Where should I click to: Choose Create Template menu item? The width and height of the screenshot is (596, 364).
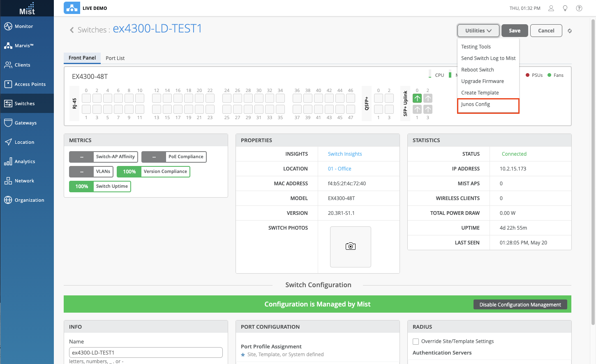(x=488, y=93)
